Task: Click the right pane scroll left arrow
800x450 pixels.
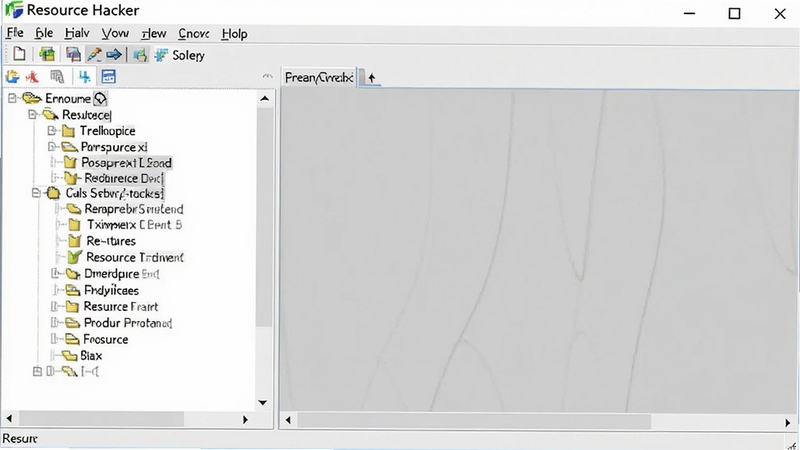Action: (x=288, y=420)
